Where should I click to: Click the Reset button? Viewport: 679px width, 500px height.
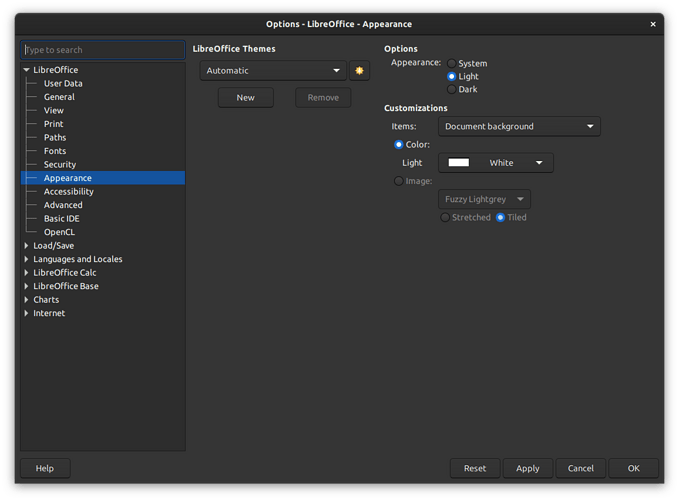475,468
